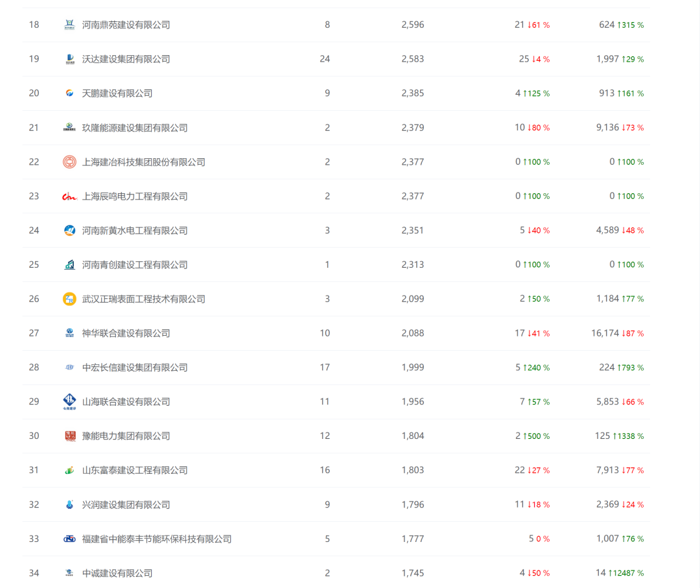Click the 上海辰鸣电力工程 red logo

(x=69, y=196)
